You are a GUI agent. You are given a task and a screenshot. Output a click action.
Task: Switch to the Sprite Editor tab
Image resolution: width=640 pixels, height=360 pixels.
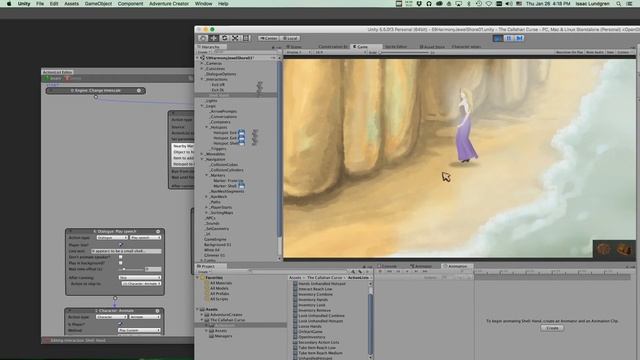tap(396, 47)
